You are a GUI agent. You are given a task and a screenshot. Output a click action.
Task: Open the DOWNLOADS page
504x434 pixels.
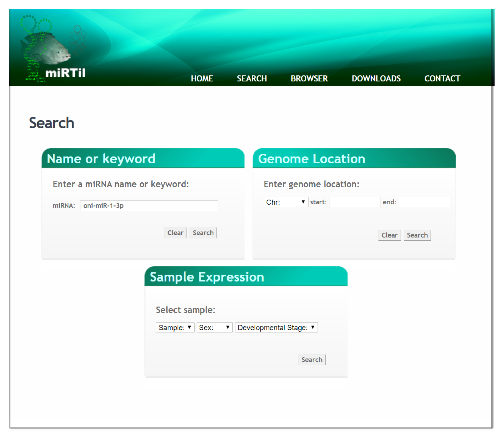[x=376, y=78]
